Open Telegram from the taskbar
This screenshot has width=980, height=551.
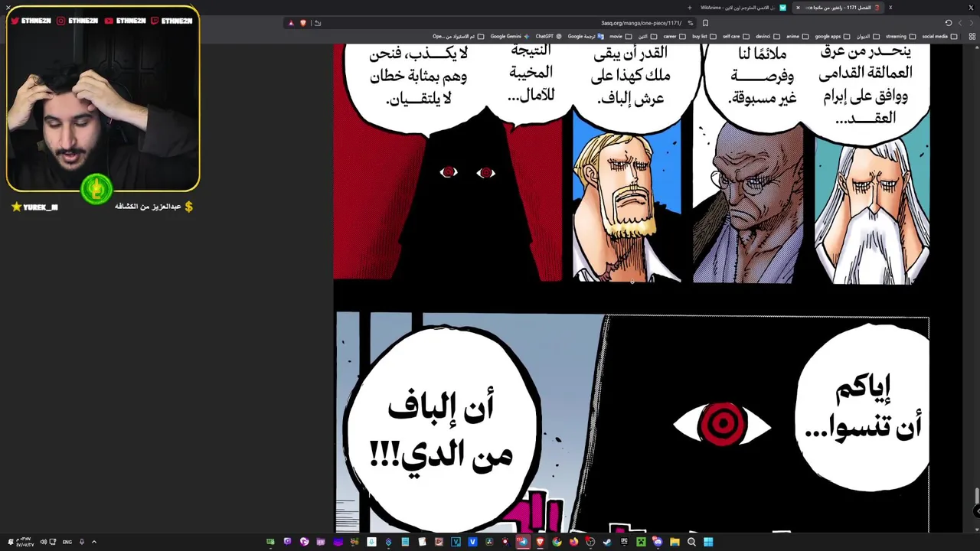click(x=524, y=542)
